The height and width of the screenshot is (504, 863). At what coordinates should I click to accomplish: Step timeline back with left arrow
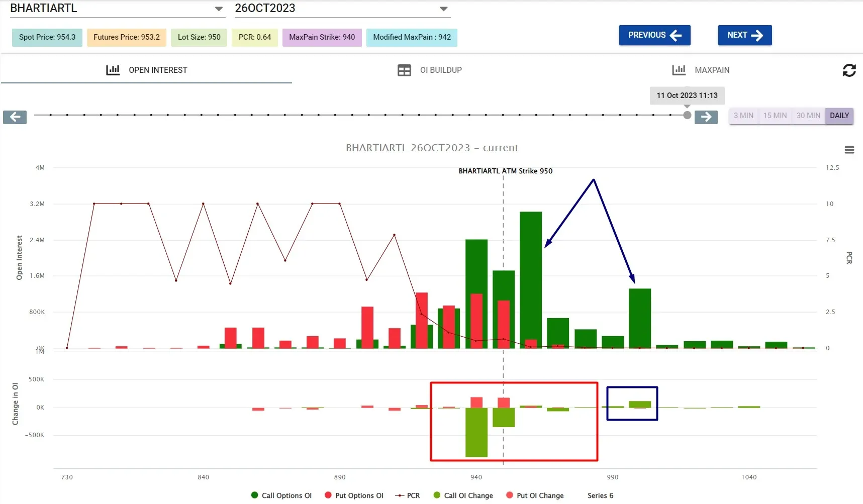15,117
